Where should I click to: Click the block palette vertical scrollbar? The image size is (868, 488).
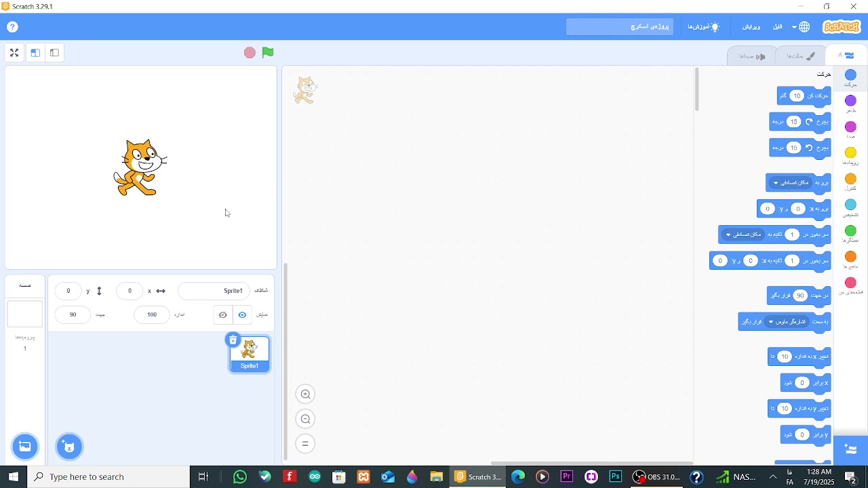coord(696,89)
